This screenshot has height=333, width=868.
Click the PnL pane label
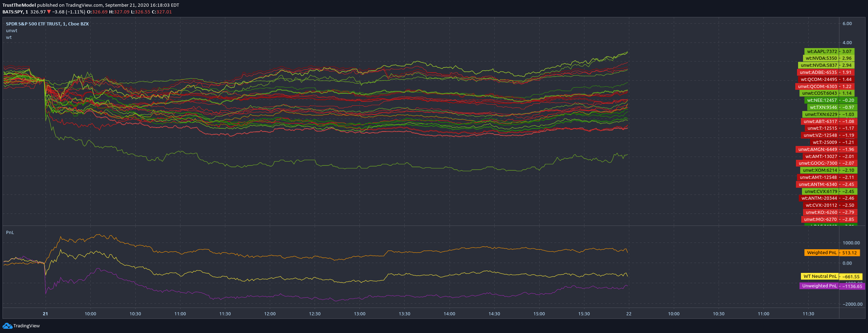(x=10, y=233)
